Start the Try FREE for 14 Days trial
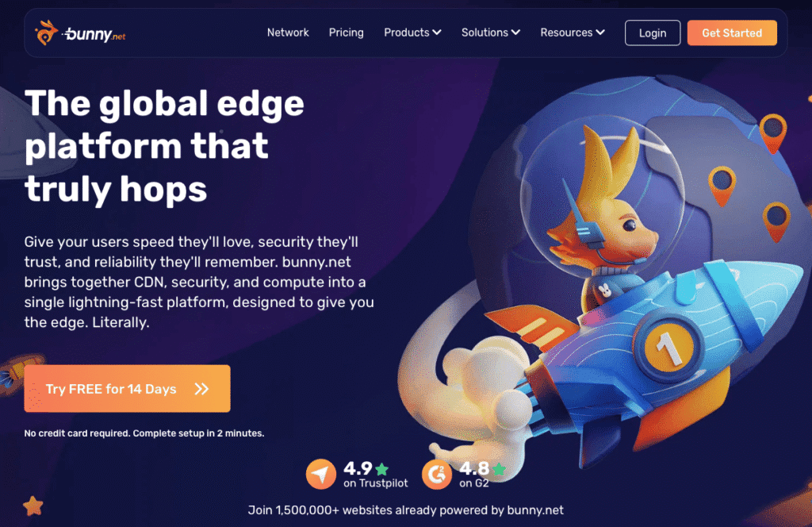 (128, 389)
